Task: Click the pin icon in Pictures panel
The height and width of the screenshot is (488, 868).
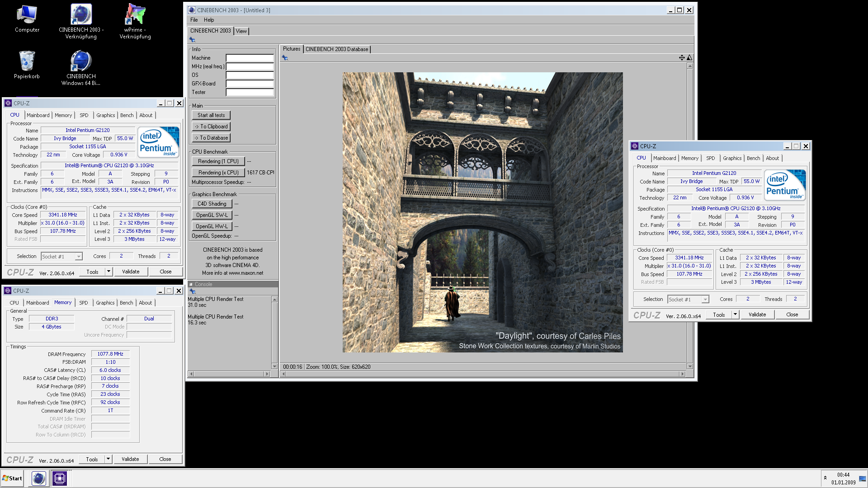Action: [285, 57]
